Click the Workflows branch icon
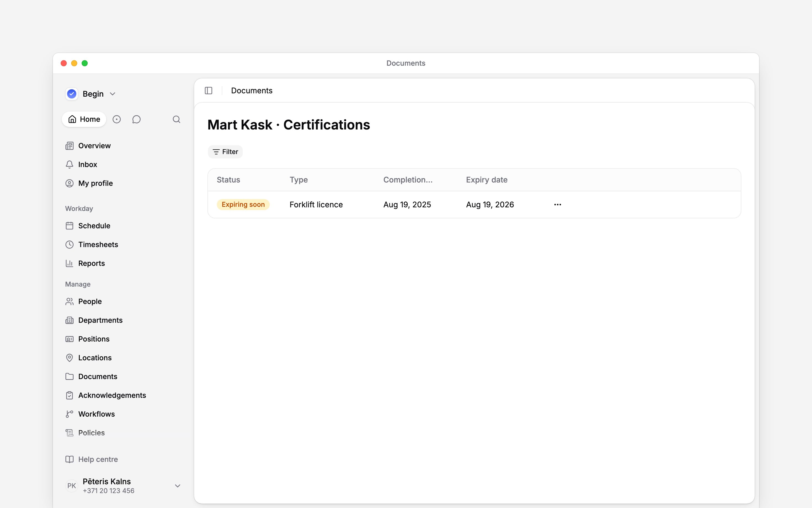This screenshot has height=508, width=812. pos(70,414)
